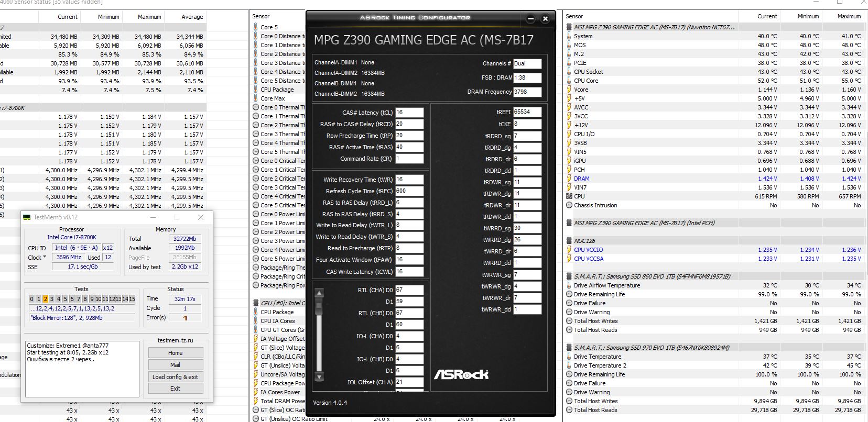Close the ASRock Timing Configurator window
Viewport: 868px width, 422px height.
pos(545,18)
